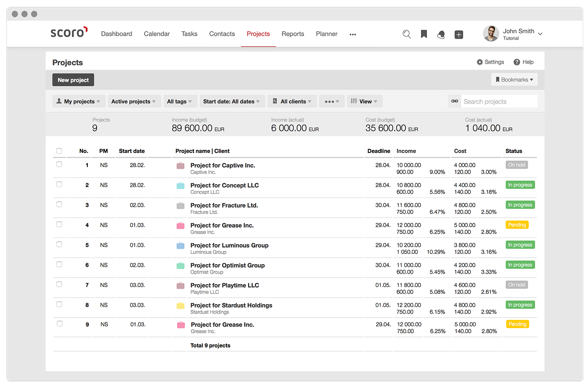Open the All tags dropdown
588x387 pixels.
pos(180,101)
